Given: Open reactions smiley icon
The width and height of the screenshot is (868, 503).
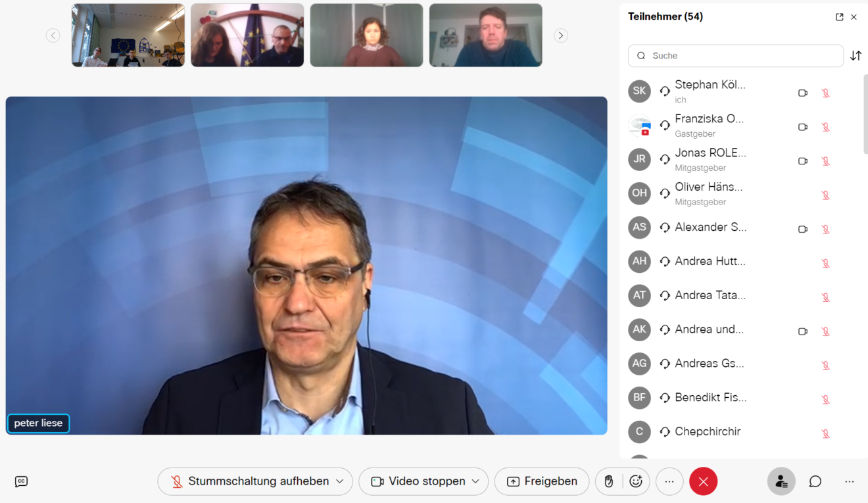Looking at the screenshot, I should click(x=636, y=481).
